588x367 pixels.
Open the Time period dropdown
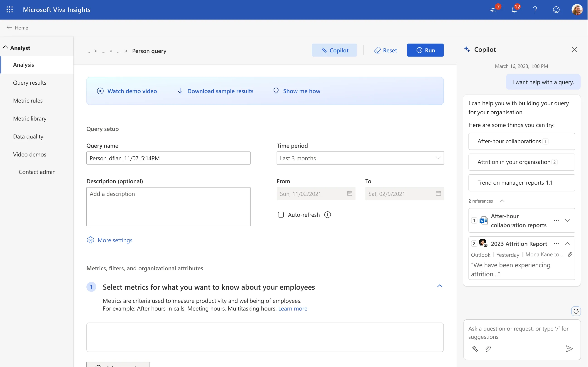(360, 158)
